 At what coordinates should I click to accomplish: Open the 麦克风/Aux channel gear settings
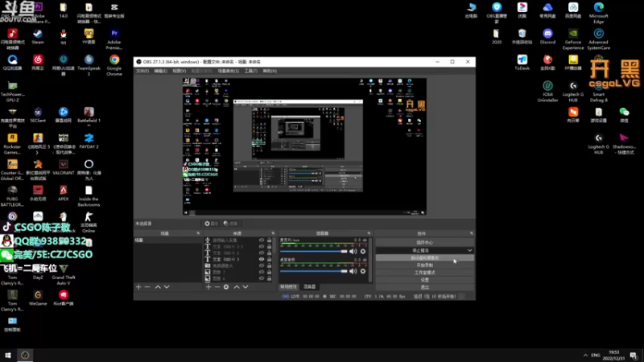click(x=363, y=251)
